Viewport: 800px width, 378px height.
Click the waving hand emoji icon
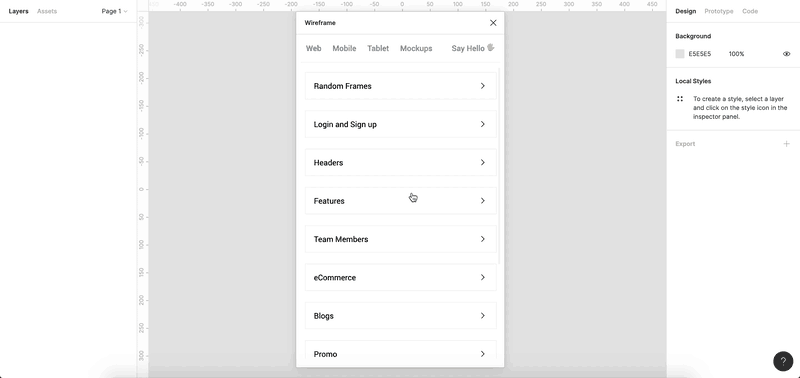pyautogui.click(x=491, y=47)
